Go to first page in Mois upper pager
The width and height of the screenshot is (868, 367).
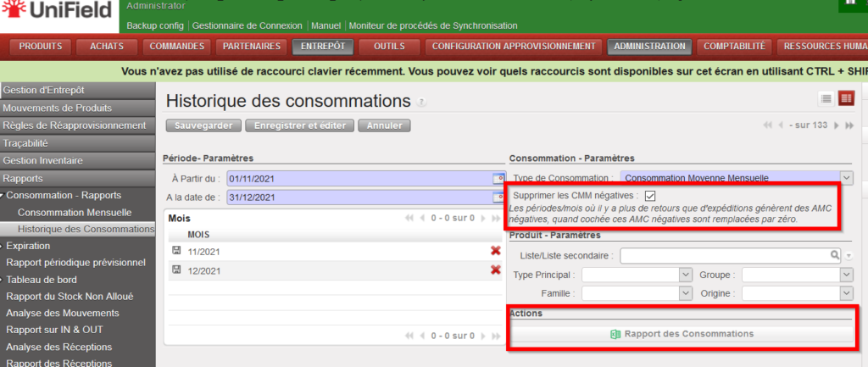coord(409,219)
